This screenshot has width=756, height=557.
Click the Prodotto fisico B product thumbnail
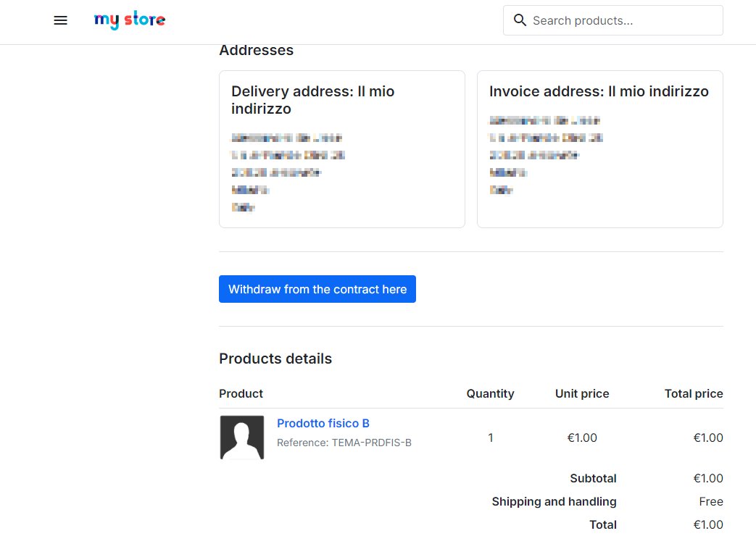[242, 437]
